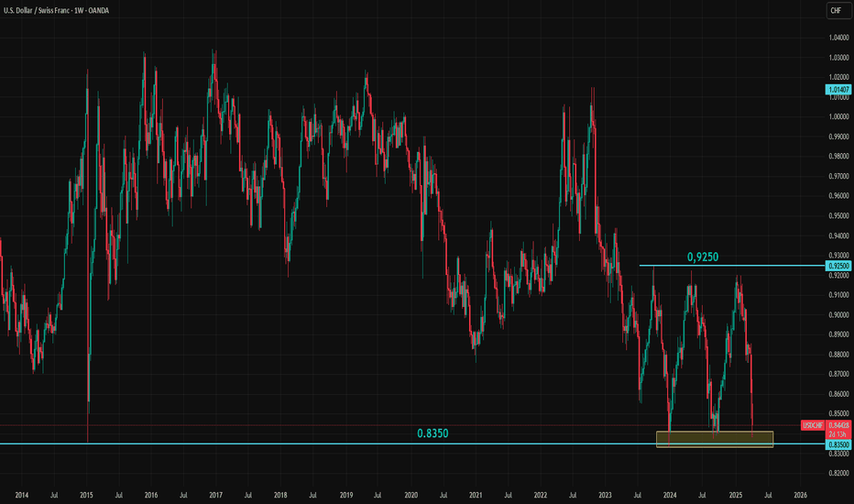The image size is (854, 504).
Task: Click the 0.86000 price scale label
Action: tap(838, 394)
